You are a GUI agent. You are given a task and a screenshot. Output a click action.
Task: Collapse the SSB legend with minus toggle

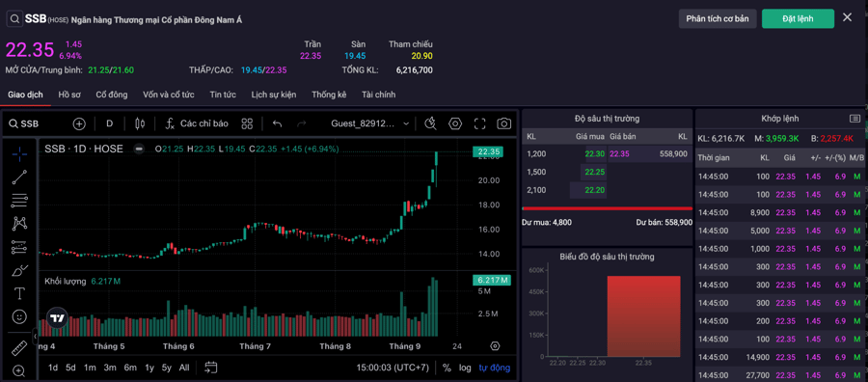pyautogui.click(x=140, y=149)
